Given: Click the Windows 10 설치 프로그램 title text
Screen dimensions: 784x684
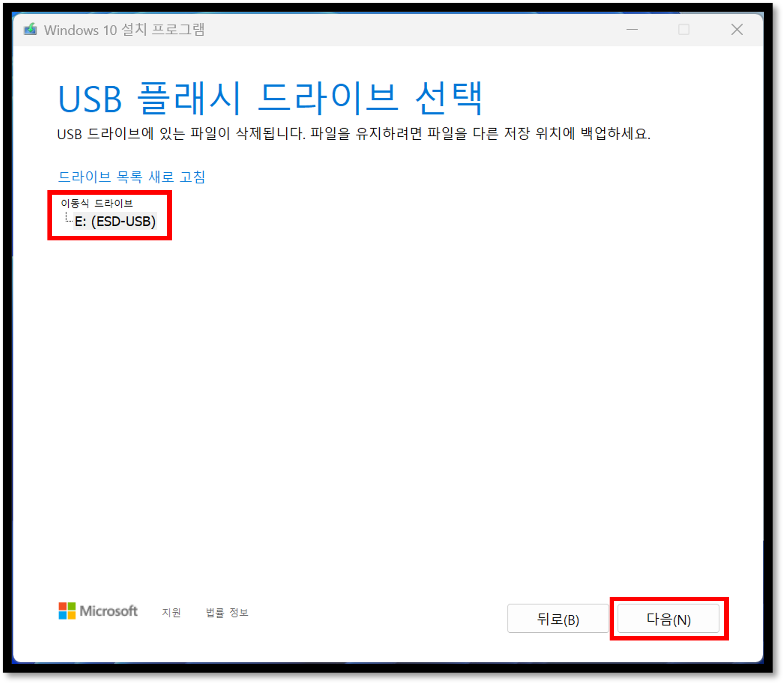Looking at the screenshot, I should tap(124, 29).
